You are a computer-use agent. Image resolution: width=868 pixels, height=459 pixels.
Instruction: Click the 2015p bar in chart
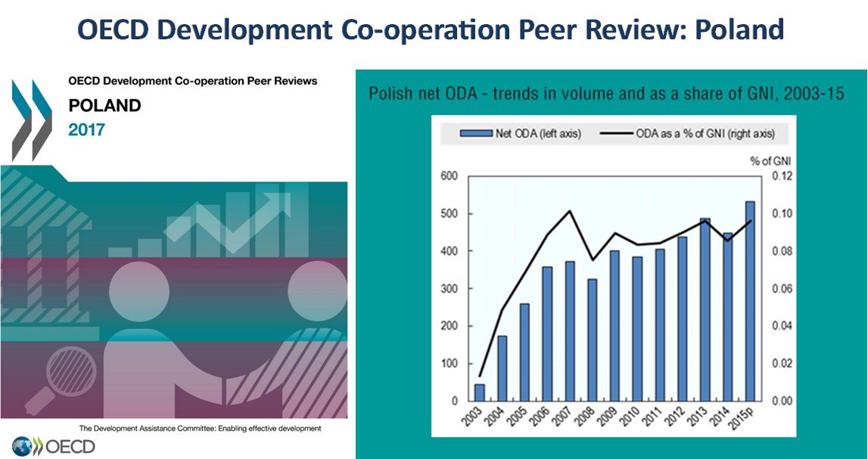749,302
